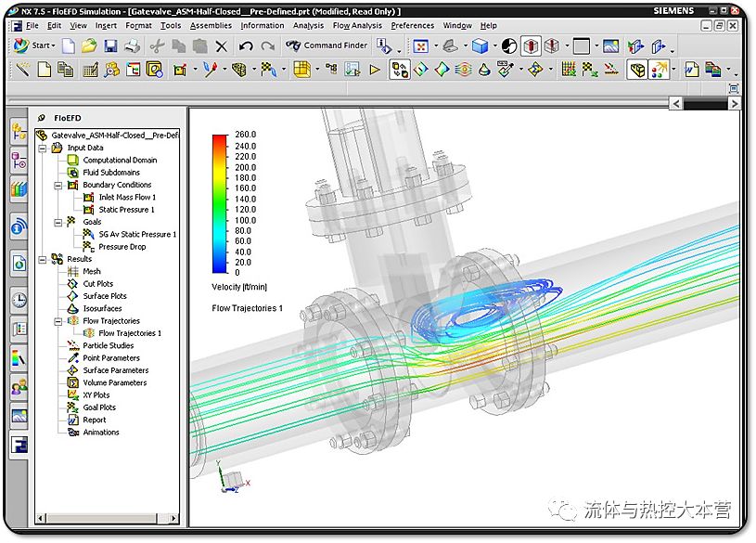The width and height of the screenshot is (756, 543).
Task: Select the Computational Domain item
Action: pyautogui.click(x=120, y=160)
